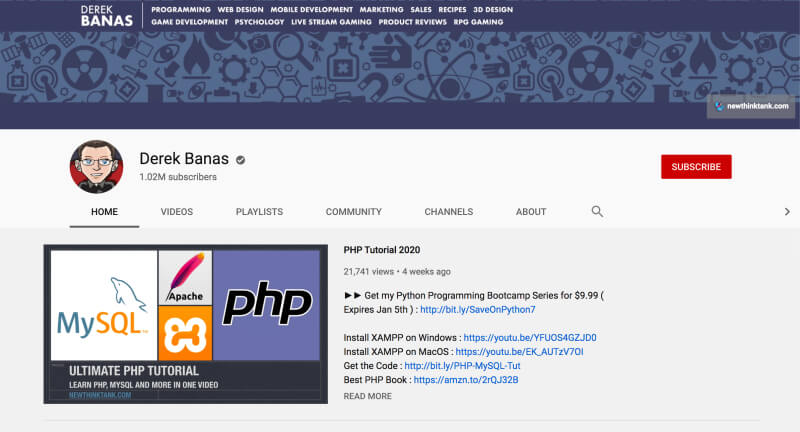Open the channel search magnifier icon
This screenshot has width=800, height=432.
point(597,211)
